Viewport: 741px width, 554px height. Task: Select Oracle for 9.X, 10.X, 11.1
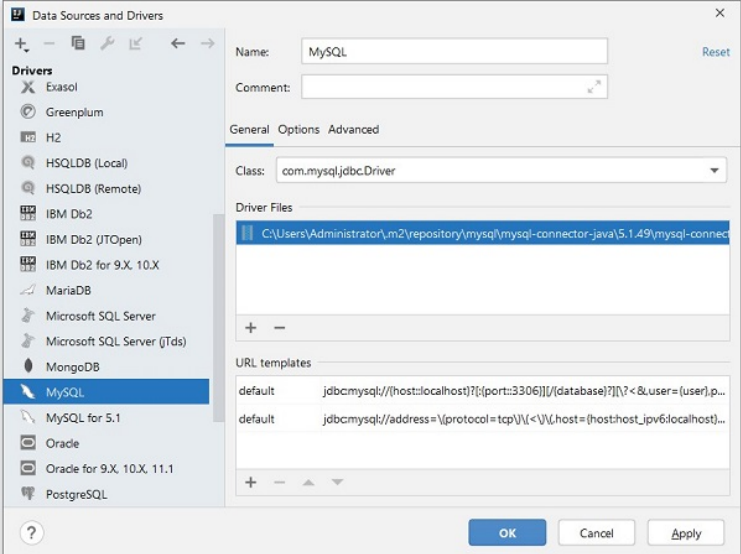(106, 469)
